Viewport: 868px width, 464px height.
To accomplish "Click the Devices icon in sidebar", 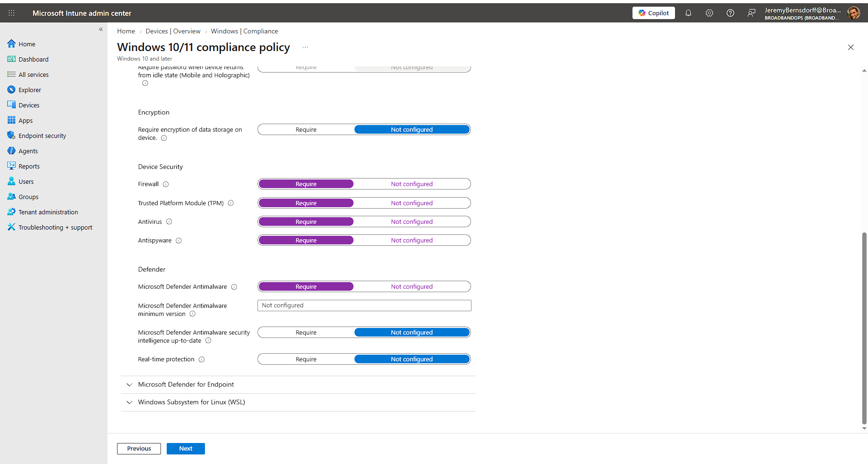I will [11, 105].
